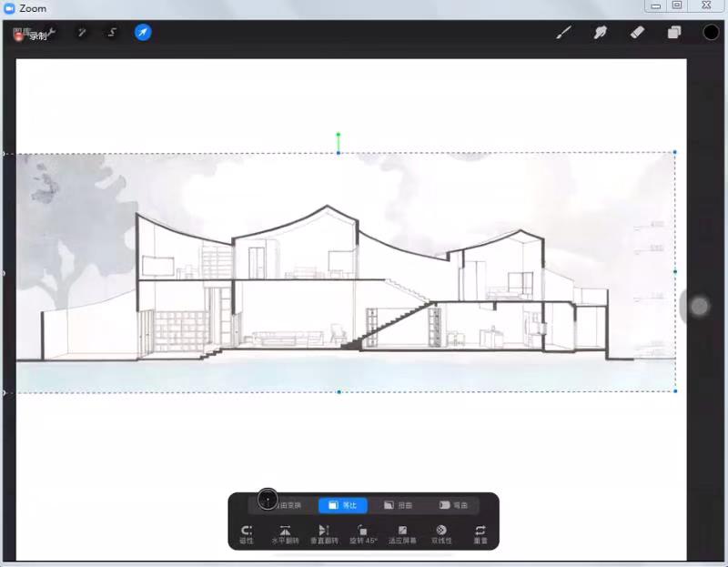The image size is (728, 567).
Task: Rotate the selection with 旋转 45°
Action: (363, 534)
